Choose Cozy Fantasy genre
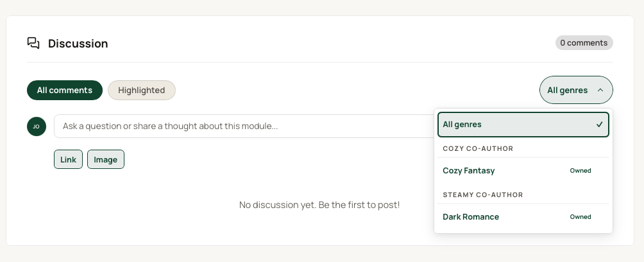Screen dimensions: 644x262 pos(523,171)
